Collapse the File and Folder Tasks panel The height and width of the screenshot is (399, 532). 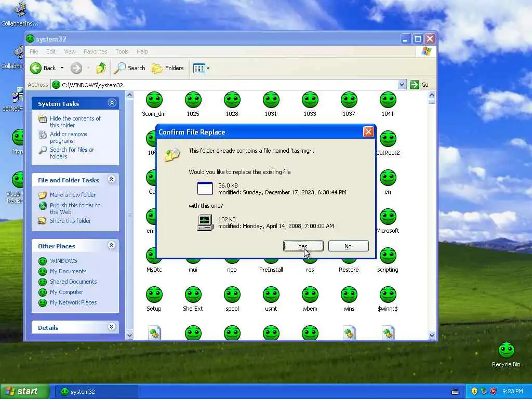pyautogui.click(x=111, y=179)
